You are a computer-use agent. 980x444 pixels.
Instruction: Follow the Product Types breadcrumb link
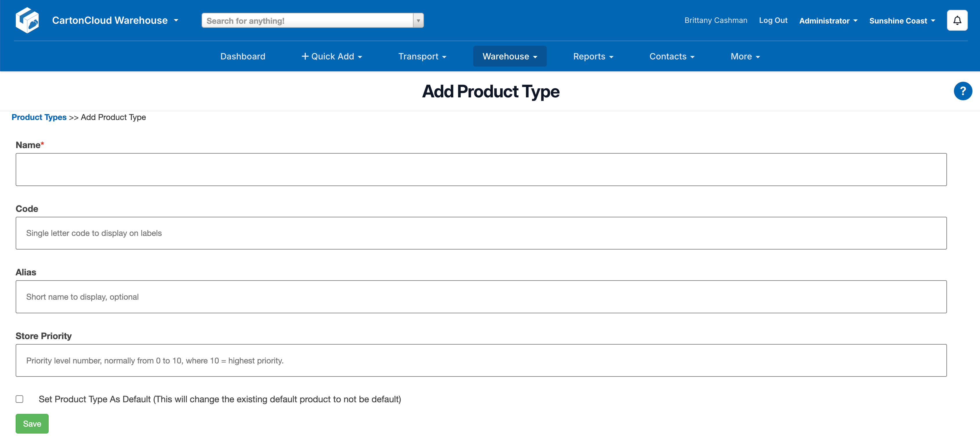point(39,117)
